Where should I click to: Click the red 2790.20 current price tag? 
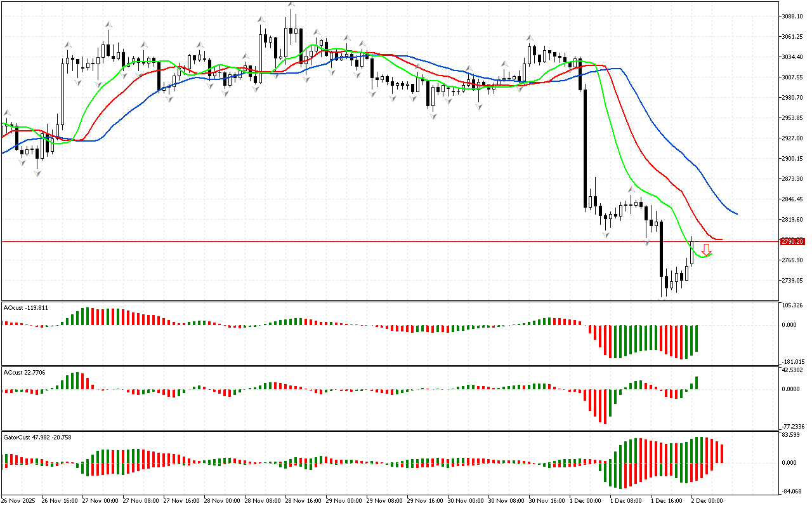pyautogui.click(x=792, y=241)
